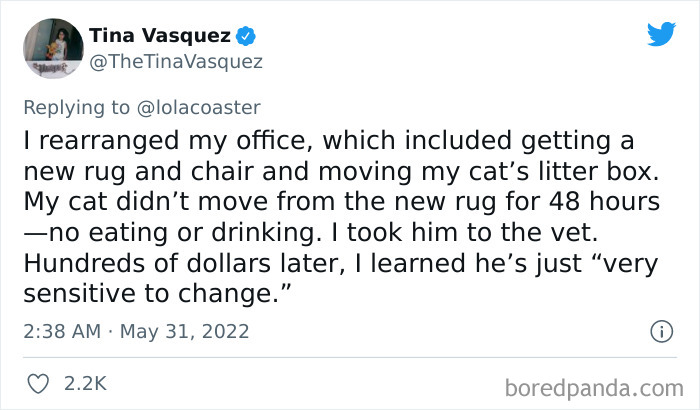Open Tina Vasquez's profile picture

pyautogui.click(x=51, y=48)
